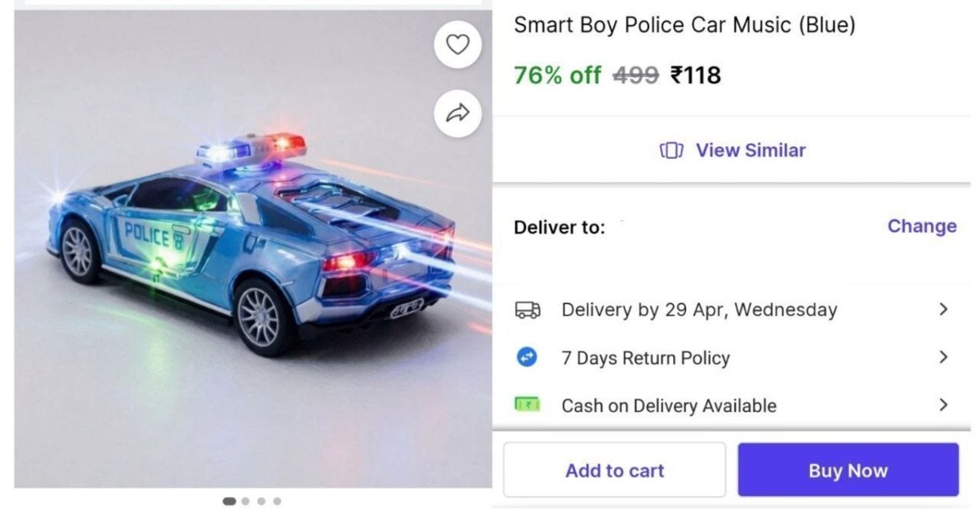
Task: Expand the Cash on Delivery chevron
Action: click(x=943, y=405)
